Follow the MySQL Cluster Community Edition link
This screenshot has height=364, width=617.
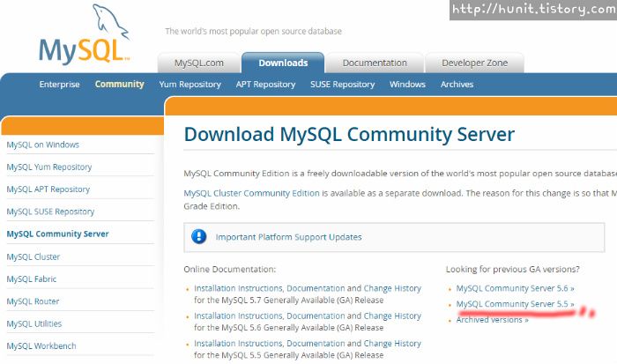pos(251,193)
